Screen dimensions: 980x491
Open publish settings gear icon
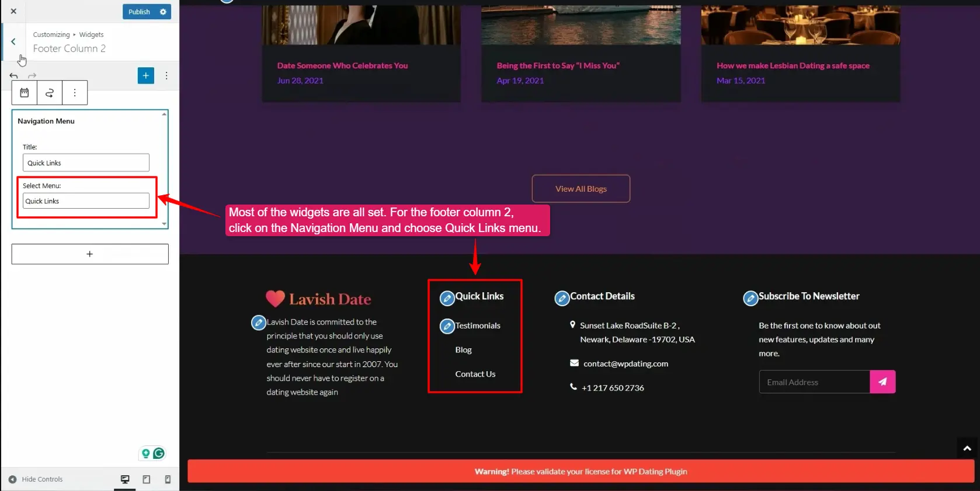[163, 12]
